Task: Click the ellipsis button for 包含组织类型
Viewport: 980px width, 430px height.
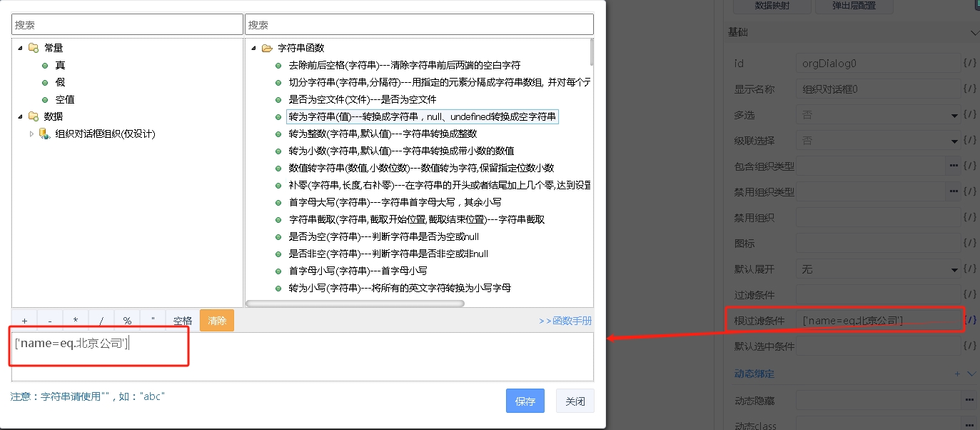Action: pos(954,166)
